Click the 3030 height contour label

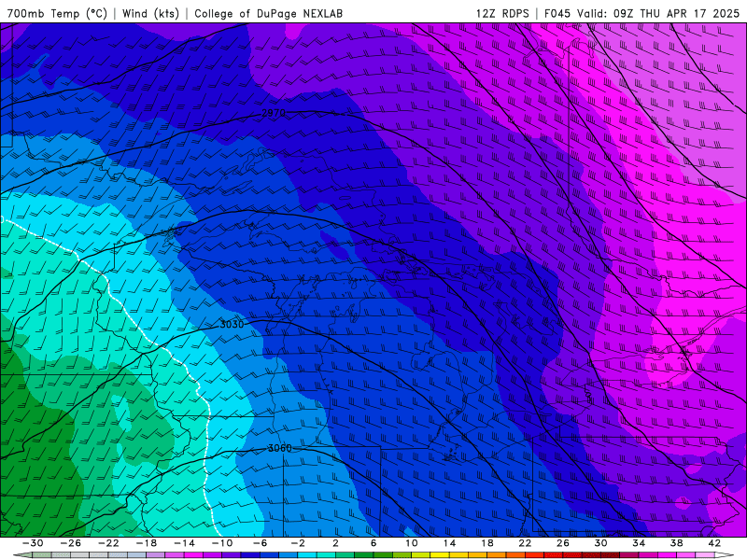[232, 324]
